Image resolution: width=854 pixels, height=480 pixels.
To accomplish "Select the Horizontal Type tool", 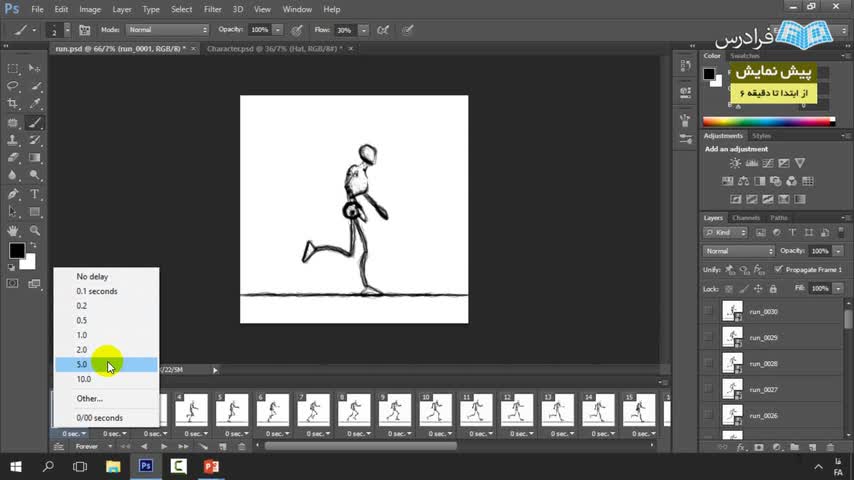I will (x=34, y=194).
